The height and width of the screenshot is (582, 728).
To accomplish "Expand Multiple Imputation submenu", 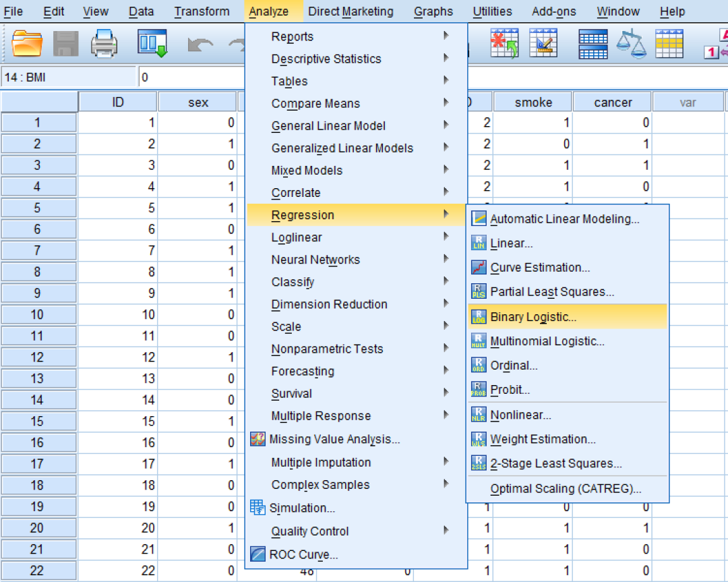I will (x=356, y=462).
